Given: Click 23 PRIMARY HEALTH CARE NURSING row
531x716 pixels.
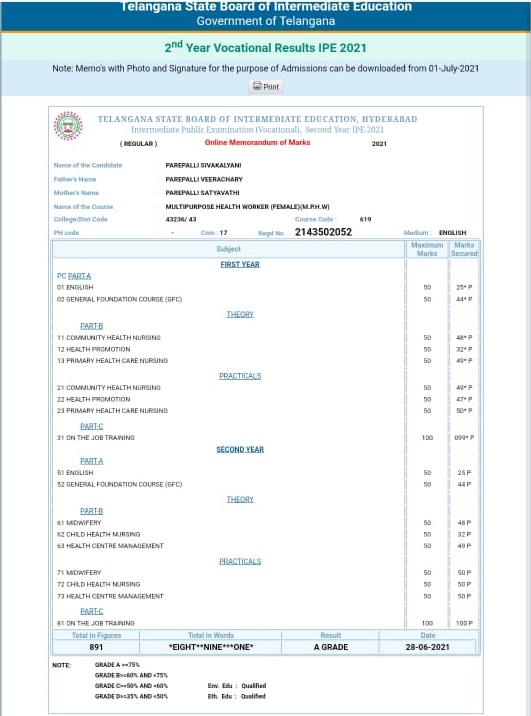Looking at the screenshot, I should point(265,411).
